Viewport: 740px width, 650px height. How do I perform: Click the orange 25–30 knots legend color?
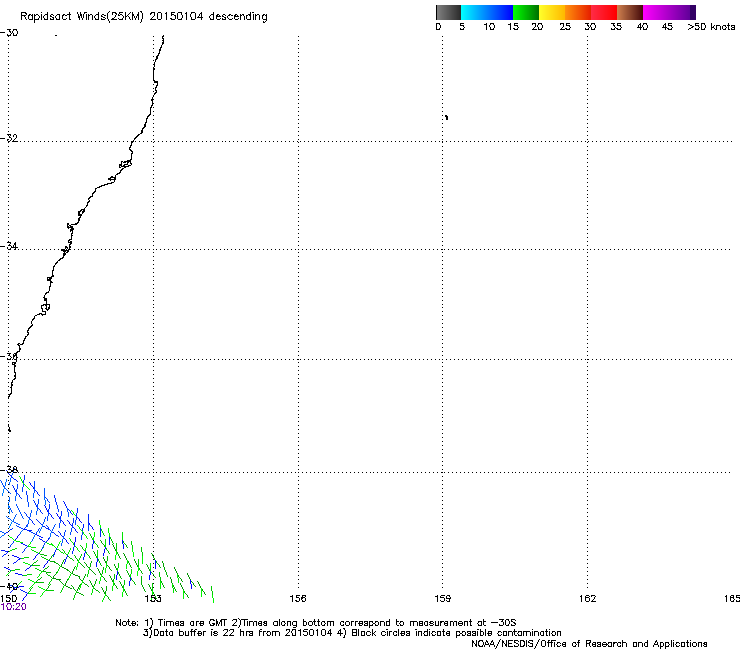(x=578, y=12)
